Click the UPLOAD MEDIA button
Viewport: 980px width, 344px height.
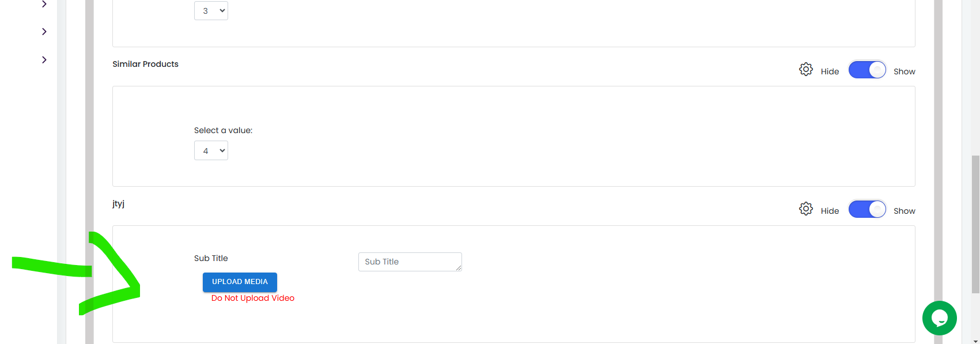[x=240, y=282]
